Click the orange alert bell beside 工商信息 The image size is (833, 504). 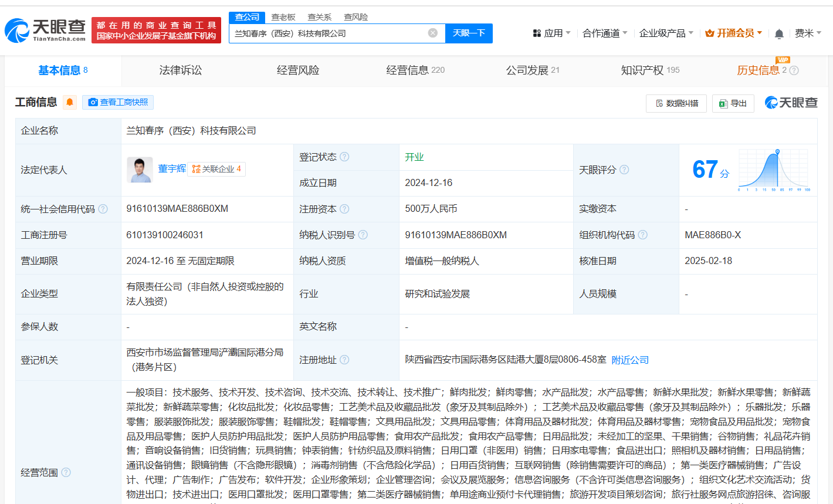pyautogui.click(x=70, y=102)
